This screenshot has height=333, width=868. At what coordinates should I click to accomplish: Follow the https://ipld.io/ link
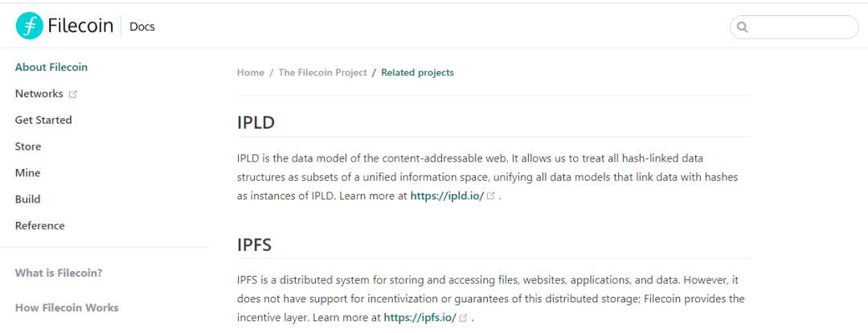click(x=448, y=196)
